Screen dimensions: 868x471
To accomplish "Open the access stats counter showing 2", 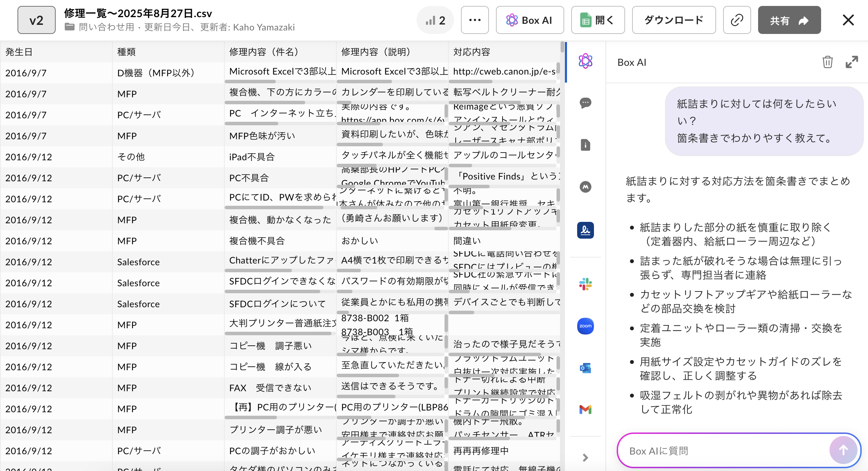I will [x=435, y=20].
